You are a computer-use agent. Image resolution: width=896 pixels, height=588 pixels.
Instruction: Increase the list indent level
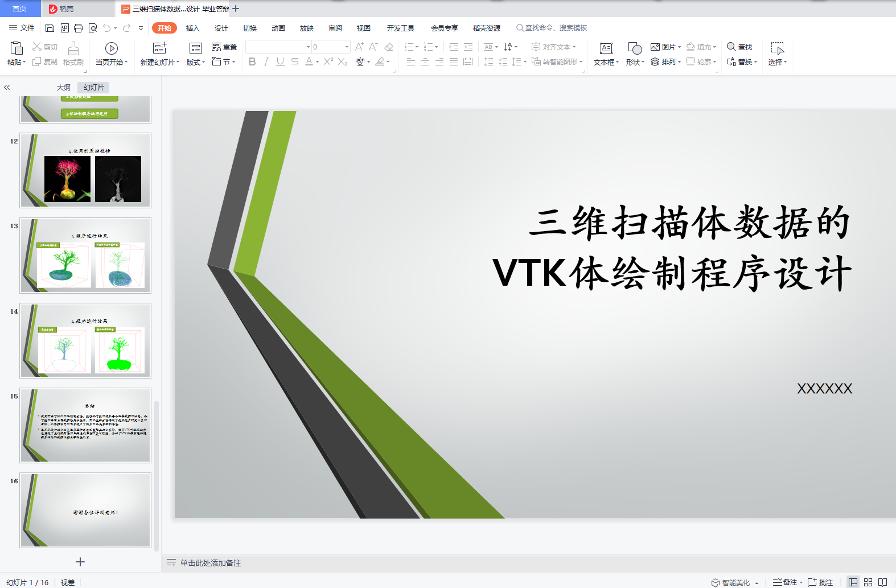point(468,47)
